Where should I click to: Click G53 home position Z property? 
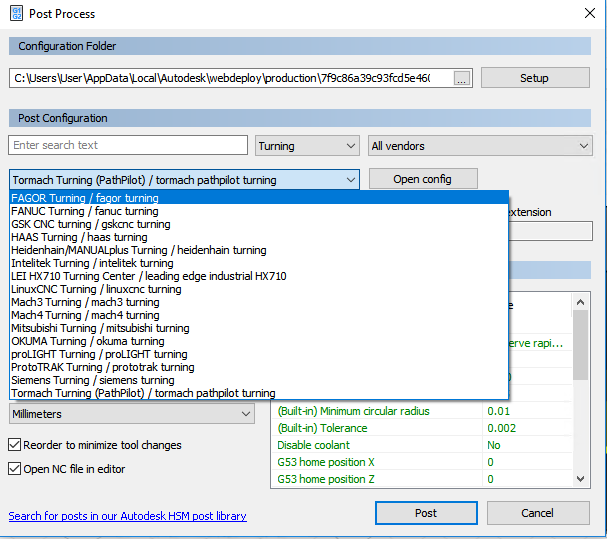tap(377, 479)
